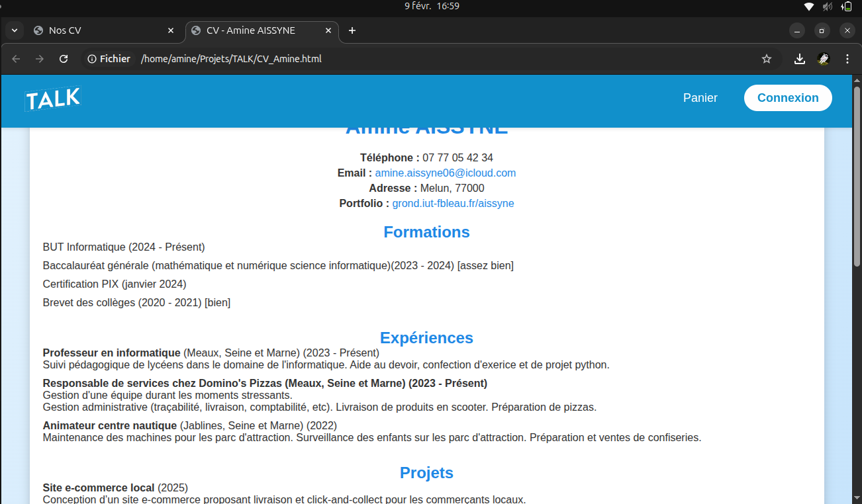The width and height of the screenshot is (862, 504).
Task: Click the Connexion button
Action: (x=788, y=97)
